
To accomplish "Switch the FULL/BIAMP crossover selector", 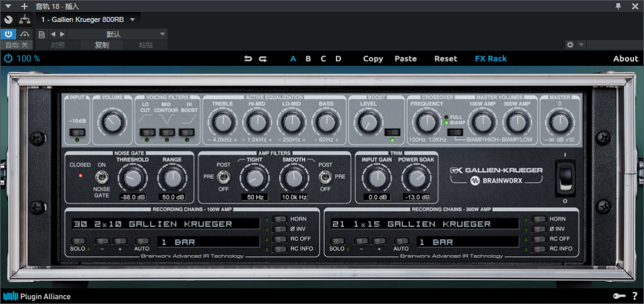I will [x=455, y=132].
